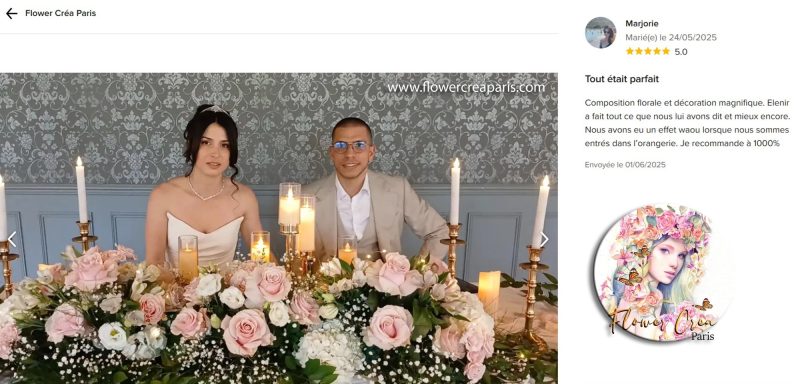This screenshot has width=800, height=384.
Task: Select the reviewer name Marjorie
Action: pyautogui.click(x=642, y=23)
